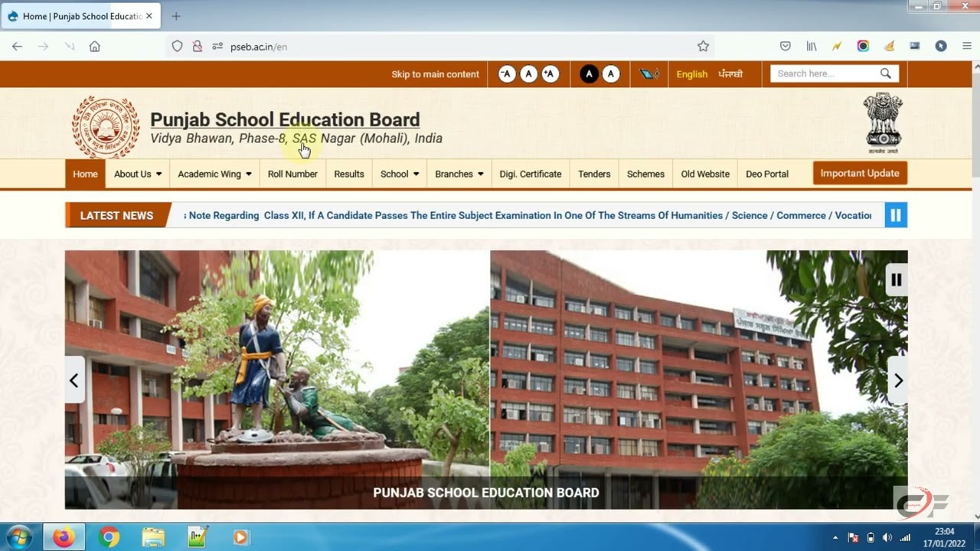Open File Explorer from the taskbar
Screen dimensions: 980x551
click(x=153, y=537)
